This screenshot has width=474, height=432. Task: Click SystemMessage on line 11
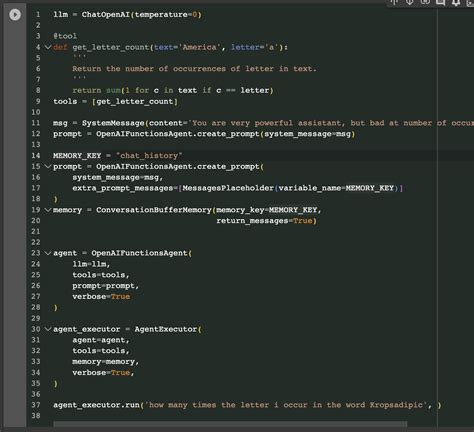[113, 123]
